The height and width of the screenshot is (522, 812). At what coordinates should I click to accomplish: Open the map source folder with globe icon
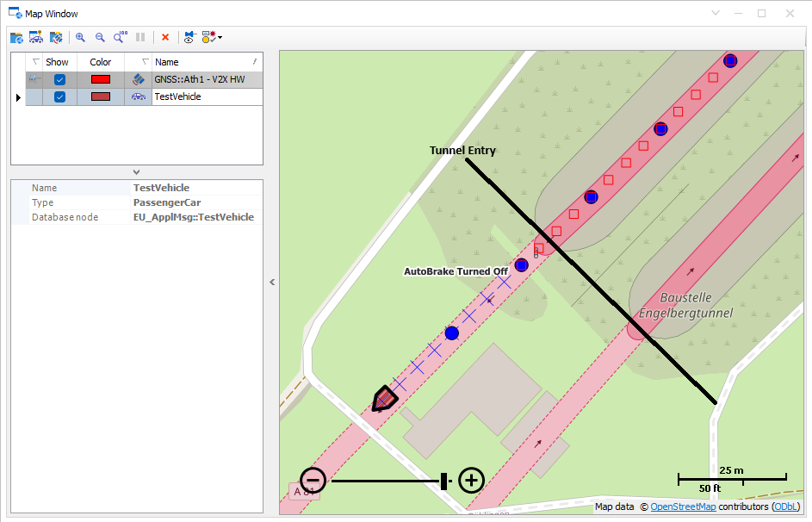tap(16, 37)
